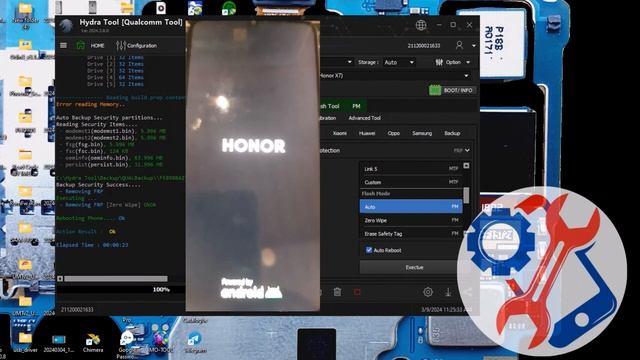Open the hamburger menu in Hydra Tool
This screenshot has width=640, height=360.
pos(63,45)
